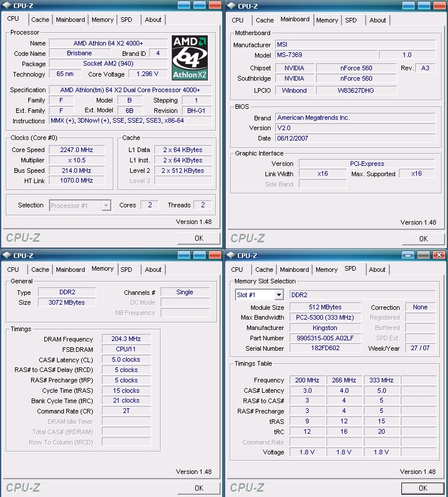The width and height of the screenshot is (448, 497).
Task: Click the Package value 'Socket AM2 (940)'
Action: tap(108, 63)
